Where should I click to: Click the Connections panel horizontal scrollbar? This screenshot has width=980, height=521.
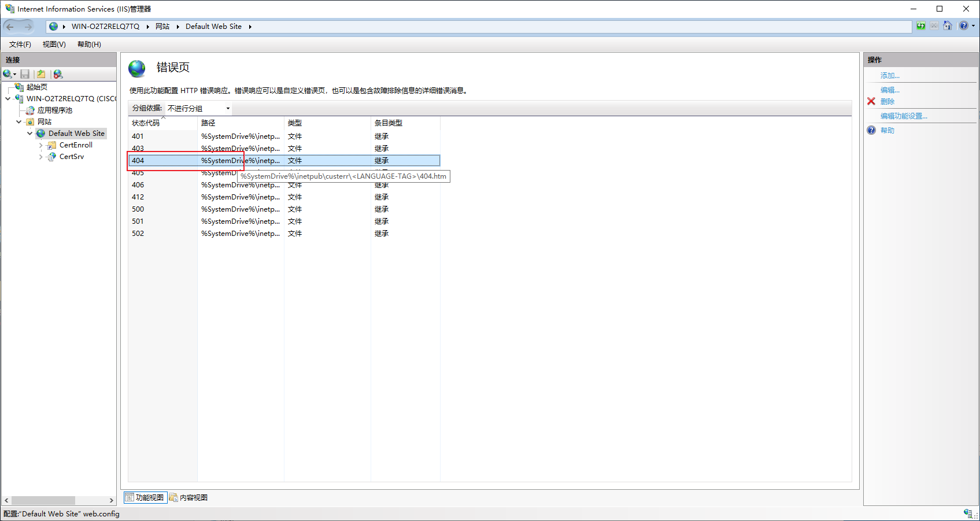pos(58,500)
